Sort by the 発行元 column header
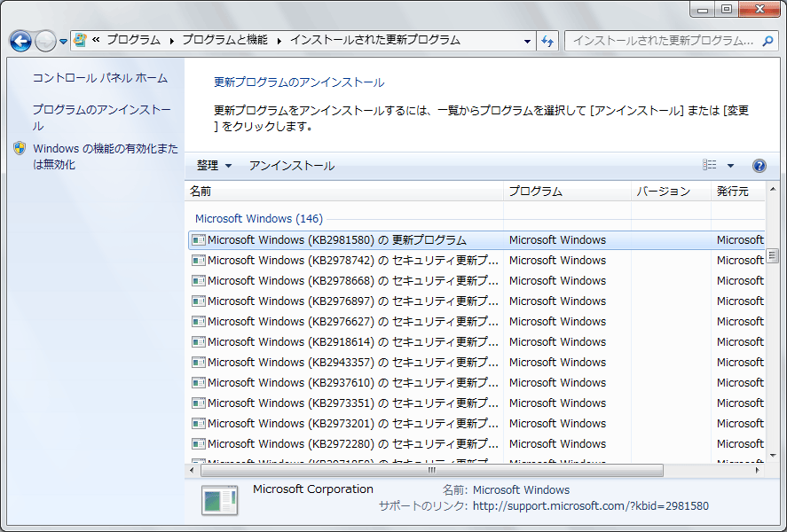Screen dimensions: 787x532 click(738, 191)
